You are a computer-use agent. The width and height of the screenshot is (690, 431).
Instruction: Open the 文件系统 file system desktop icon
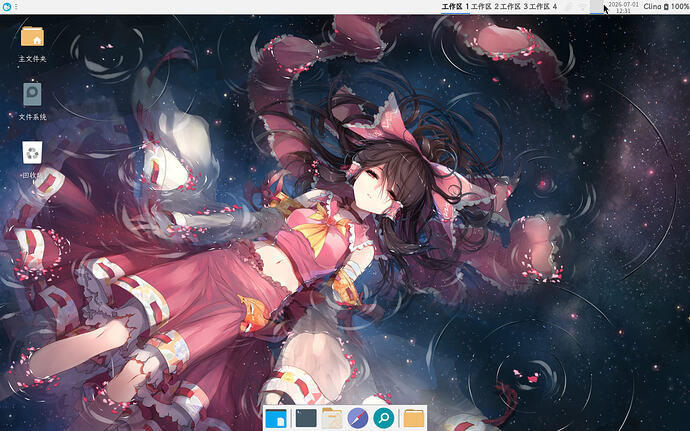(x=32, y=94)
